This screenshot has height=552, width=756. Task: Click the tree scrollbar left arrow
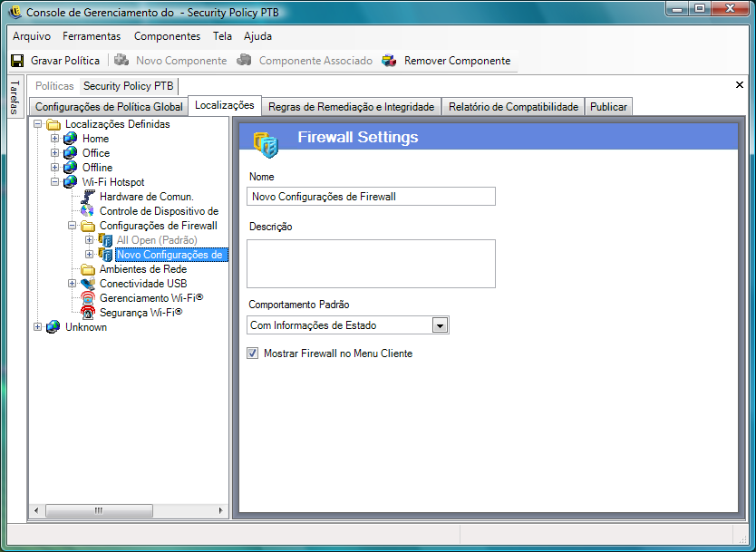(x=36, y=510)
